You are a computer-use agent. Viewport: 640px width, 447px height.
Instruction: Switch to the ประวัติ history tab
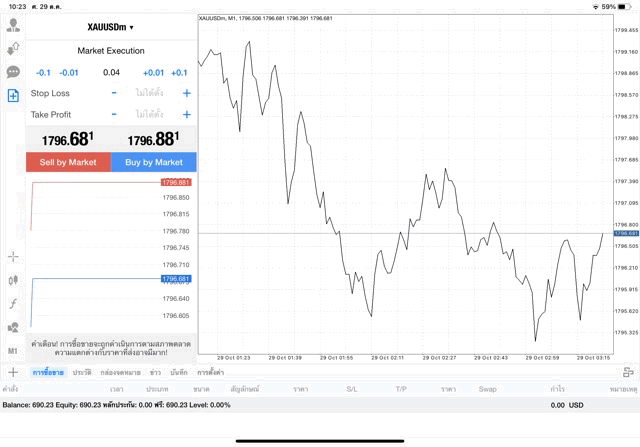coord(81,372)
